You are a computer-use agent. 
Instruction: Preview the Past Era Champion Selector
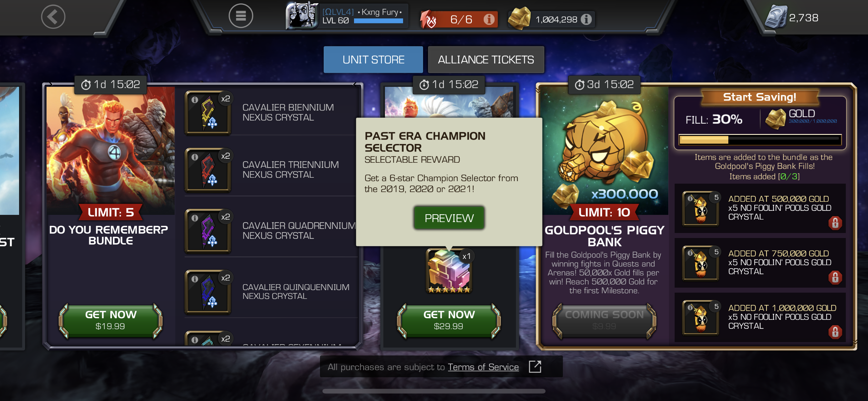pos(449,218)
